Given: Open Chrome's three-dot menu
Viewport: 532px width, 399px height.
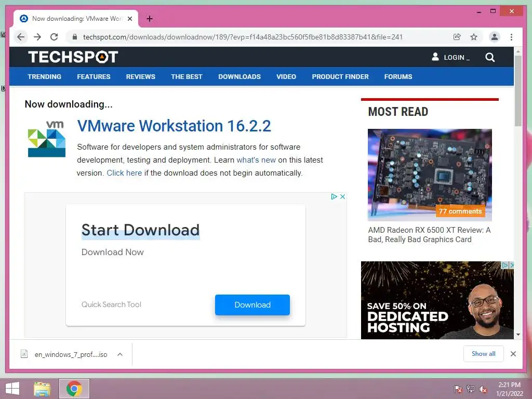Looking at the screenshot, I should (x=511, y=37).
